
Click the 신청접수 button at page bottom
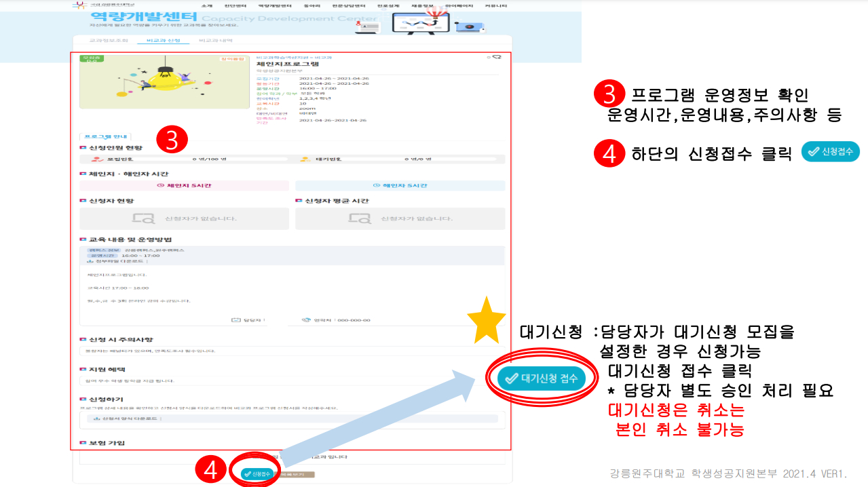(x=258, y=474)
